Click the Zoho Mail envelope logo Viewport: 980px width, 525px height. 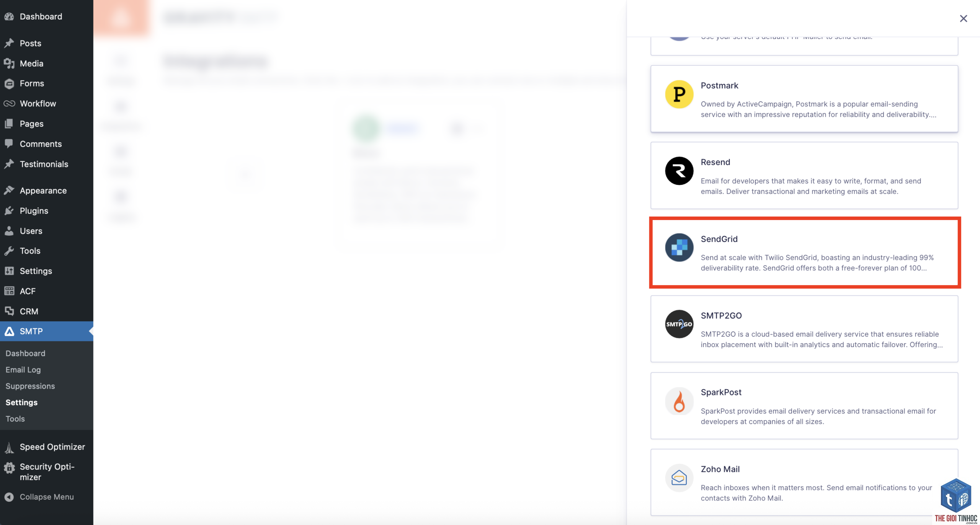(x=679, y=478)
